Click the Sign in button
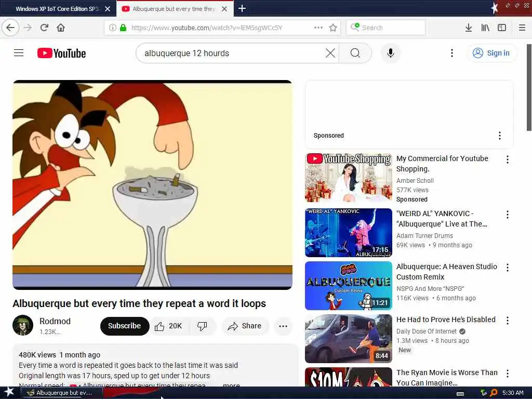 click(491, 53)
